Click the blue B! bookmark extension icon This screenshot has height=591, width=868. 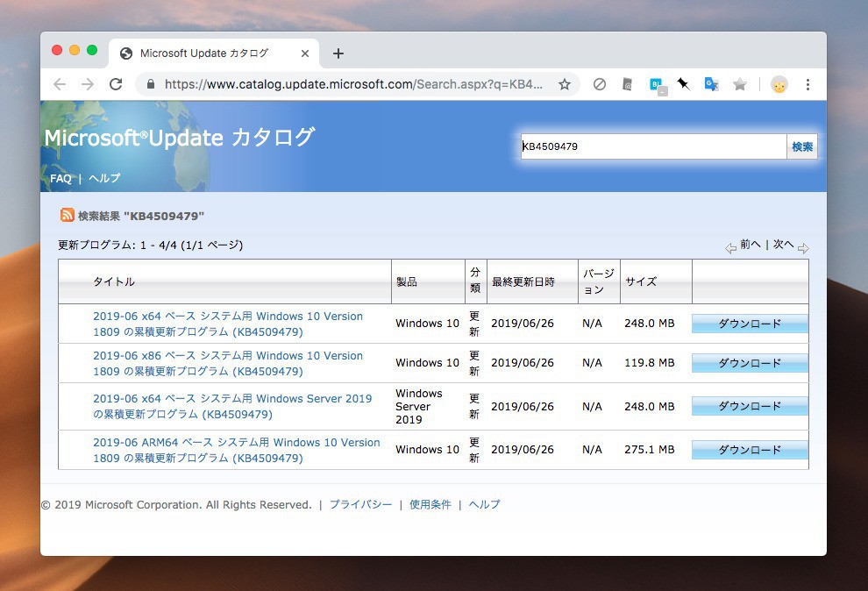click(658, 85)
